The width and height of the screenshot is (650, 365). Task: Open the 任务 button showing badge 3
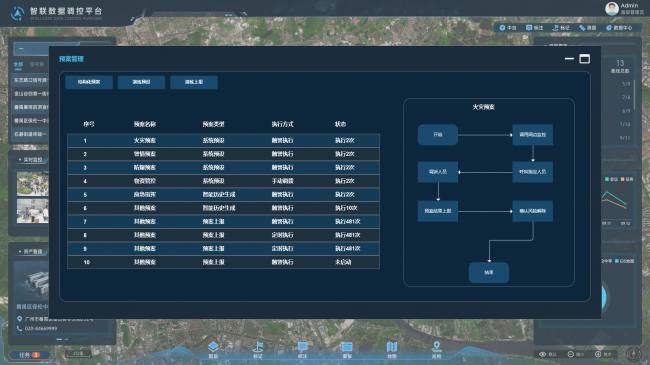tap(29, 355)
